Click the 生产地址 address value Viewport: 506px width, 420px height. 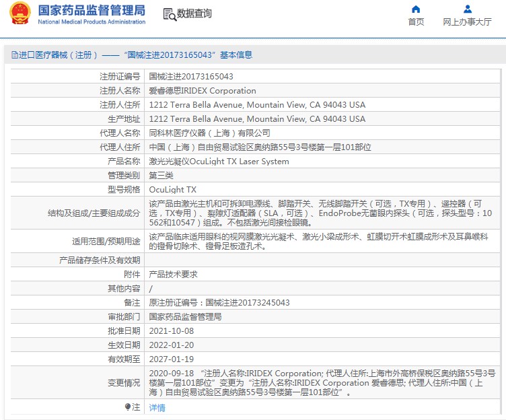[257, 119]
